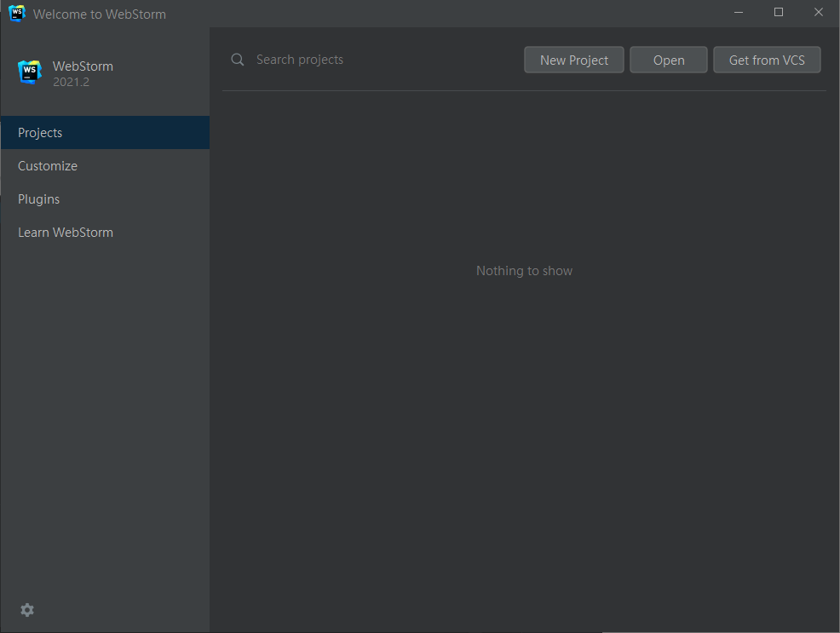Click the search magnifier icon

tap(238, 60)
